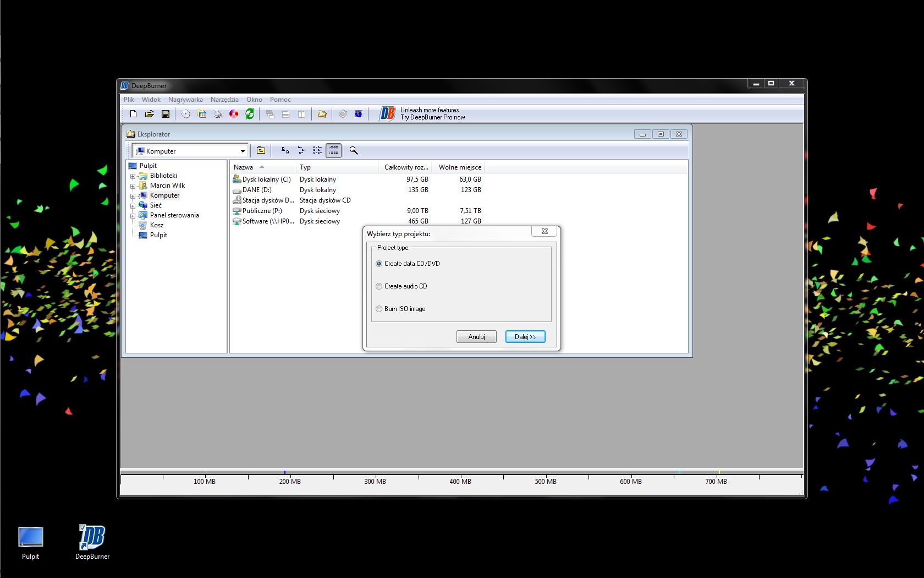Expand the Marcin Wilk tree node
Screen dimensions: 924x578
pos(133,186)
